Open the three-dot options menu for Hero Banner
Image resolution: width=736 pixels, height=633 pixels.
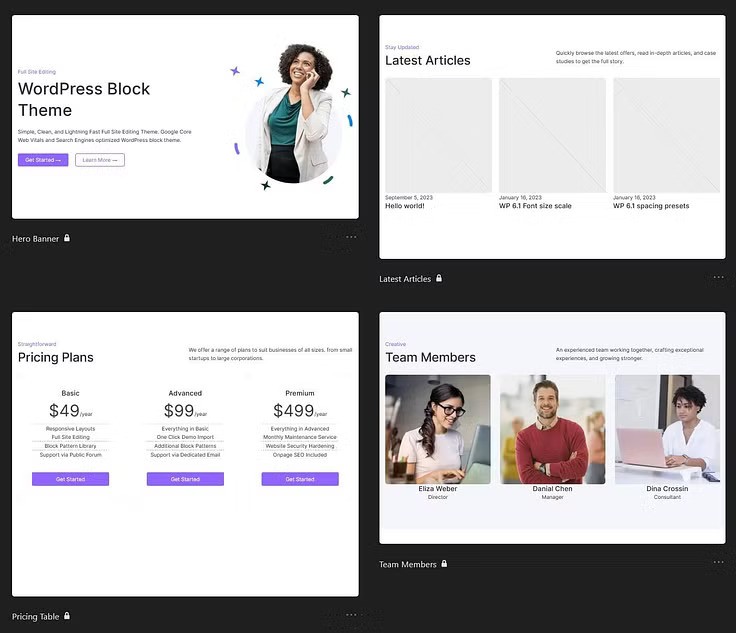point(351,237)
